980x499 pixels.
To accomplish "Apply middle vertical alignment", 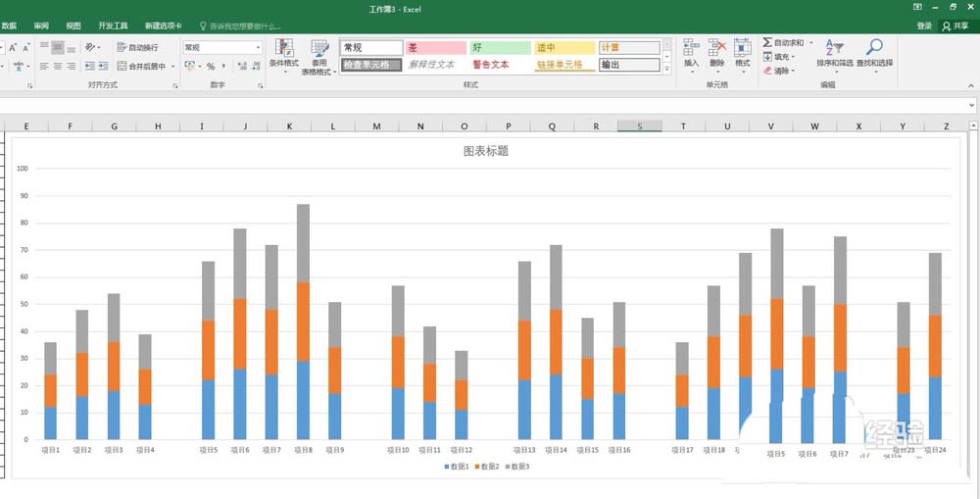I will (58, 47).
